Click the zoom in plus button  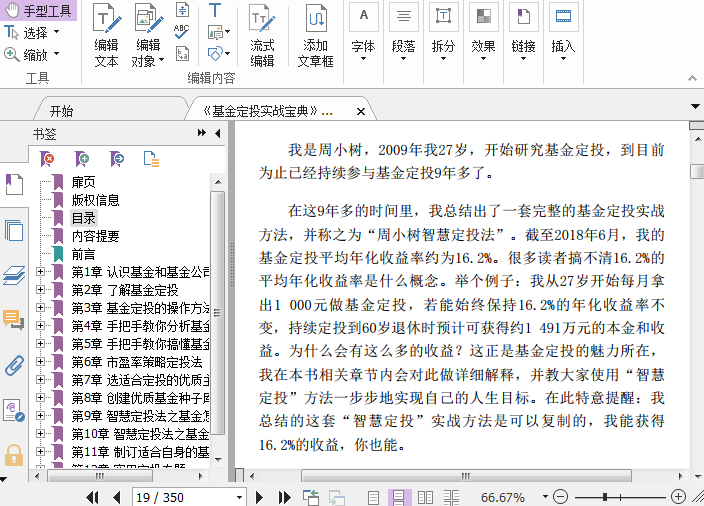(679, 497)
